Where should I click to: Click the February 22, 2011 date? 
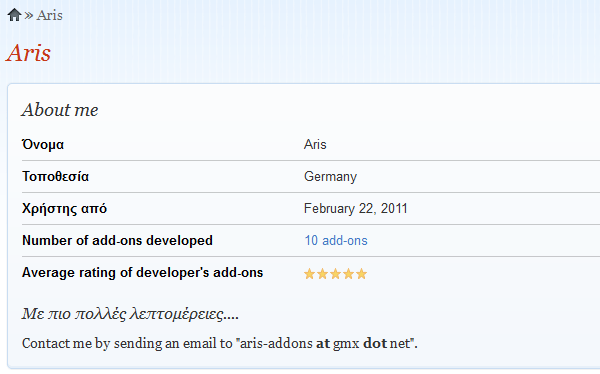point(355,208)
